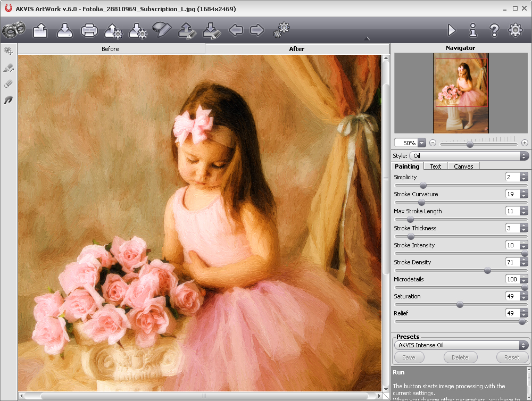Open the AKVIS home page mask logo
Viewport: 532px width, 401px height.
pos(14,30)
